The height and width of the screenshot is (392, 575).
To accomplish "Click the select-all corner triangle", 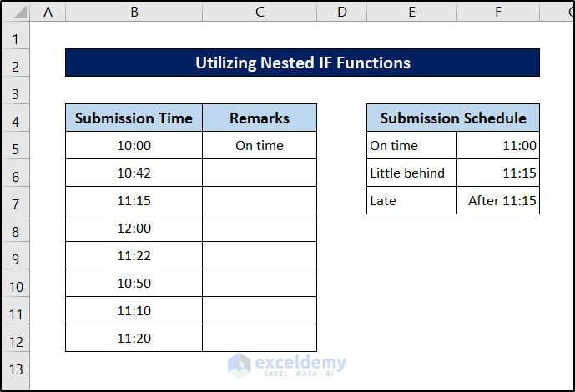I will click(16, 12).
